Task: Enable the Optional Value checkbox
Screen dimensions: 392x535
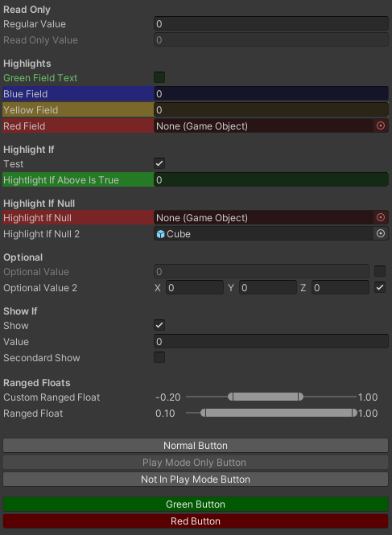Action: pos(380,271)
